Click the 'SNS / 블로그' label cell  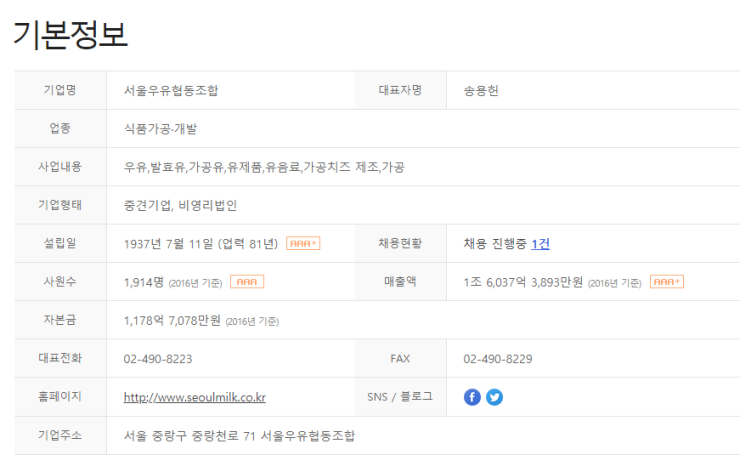coord(400,396)
